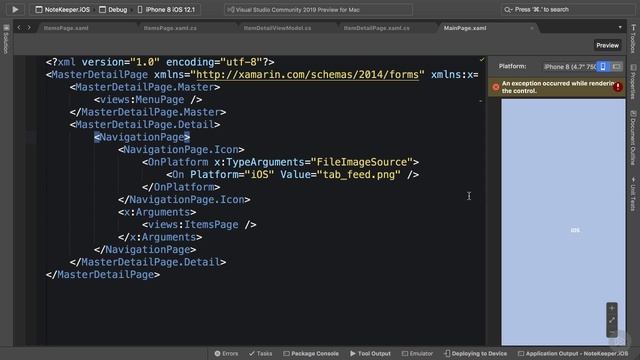This screenshot has height=360, width=640.
Task: Switch previewer to landscape orientation
Action: 616,67
